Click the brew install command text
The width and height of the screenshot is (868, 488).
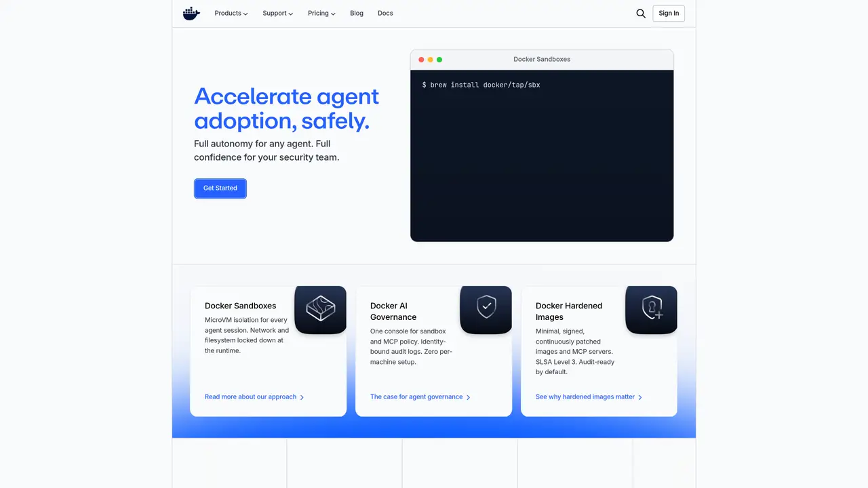click(481, 85)
